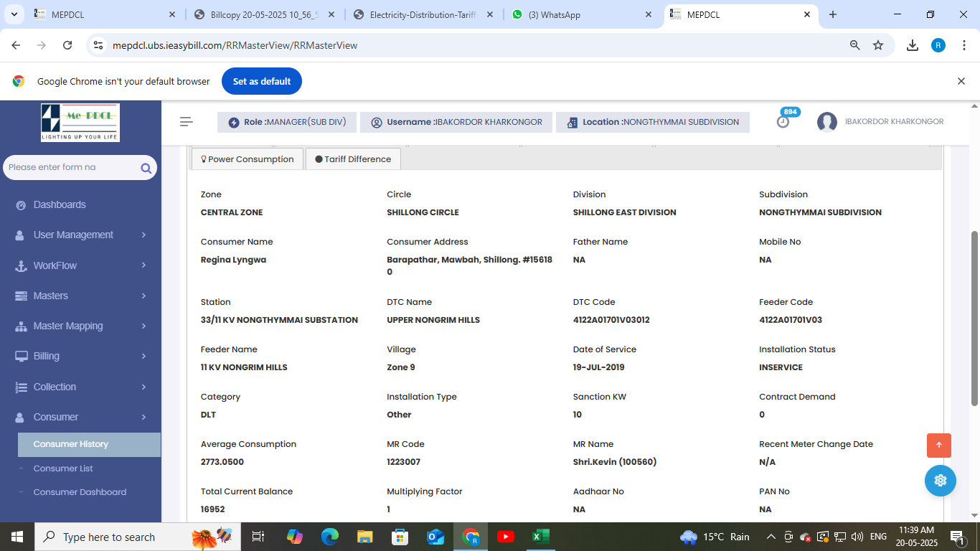Click the consumer name Regina Lyngwa

point(233,260)
